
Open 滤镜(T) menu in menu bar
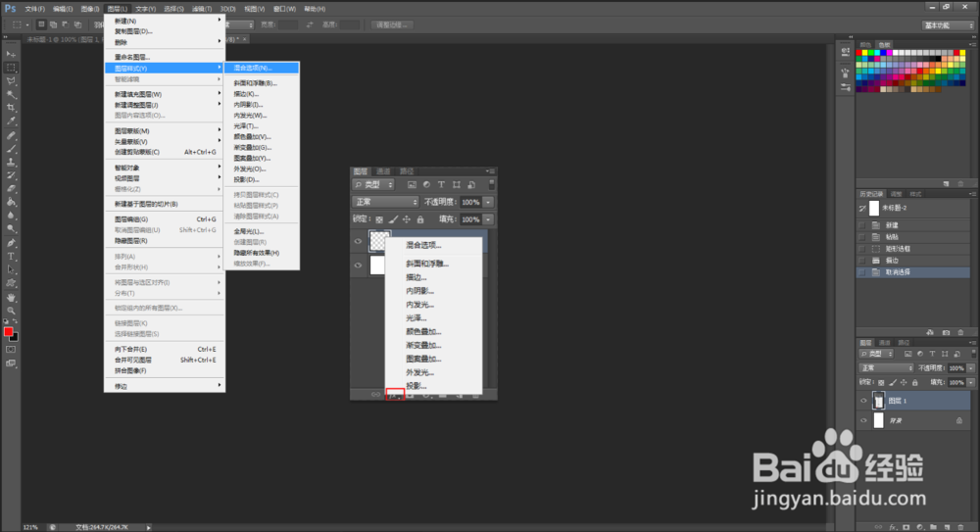tap(201, 9)
